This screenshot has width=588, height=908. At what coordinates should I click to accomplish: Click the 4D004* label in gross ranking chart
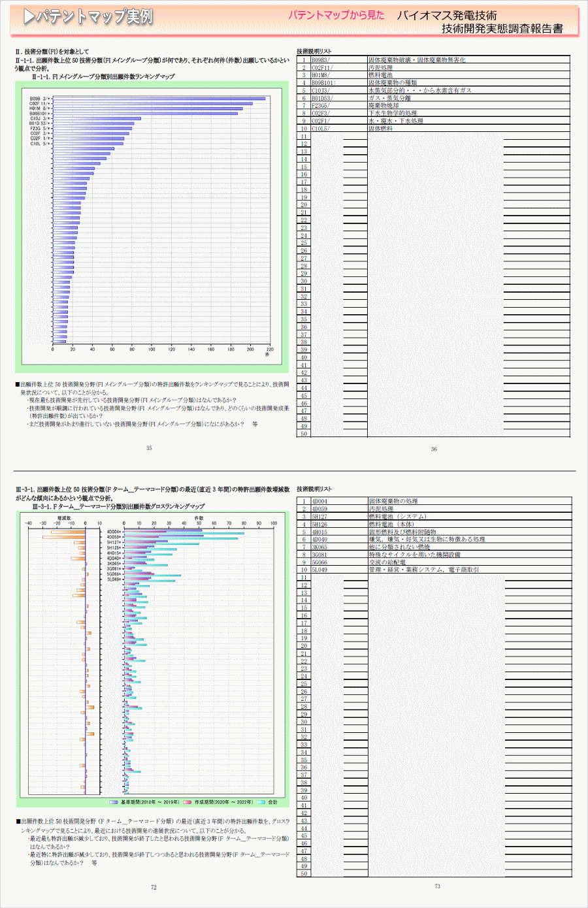[114, 532]
